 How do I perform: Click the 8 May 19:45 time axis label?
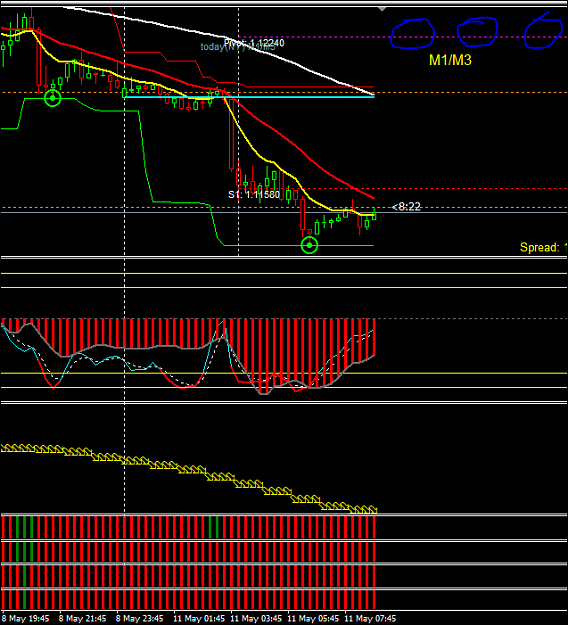coord(26,619)
